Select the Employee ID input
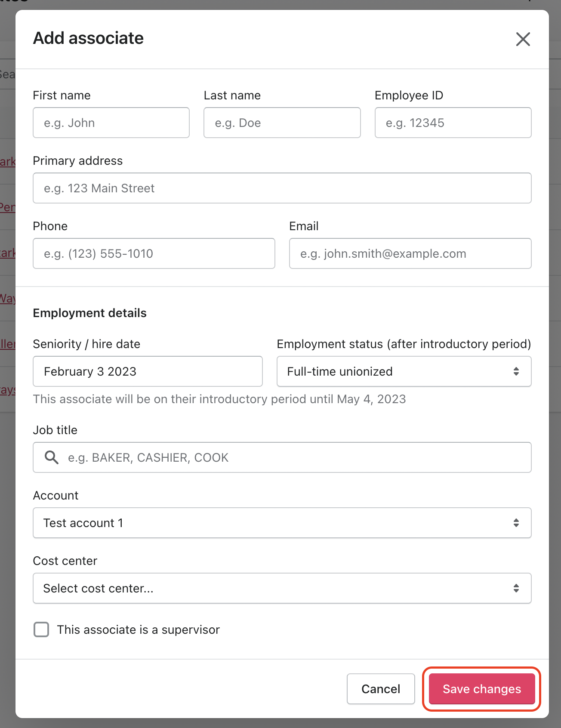This screenshot has height=728, width=561. tap(453, 123)
